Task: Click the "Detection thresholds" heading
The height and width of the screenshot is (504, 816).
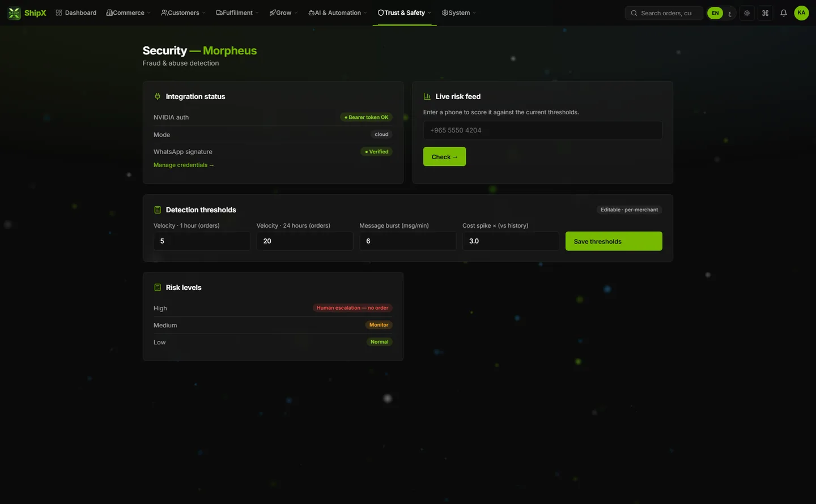Action: [201, 210]
